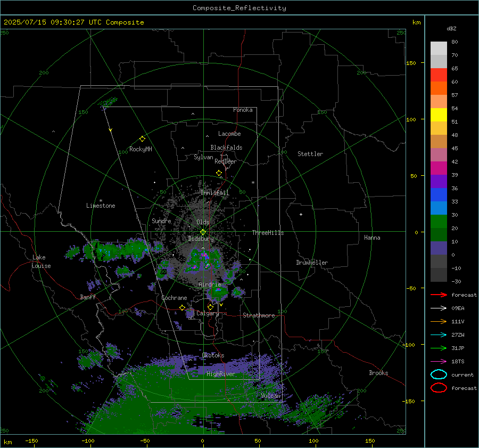The width and height of the screenshot is (479, 448).
Task: Click the Strathmore town label
Action: (259, 315)
